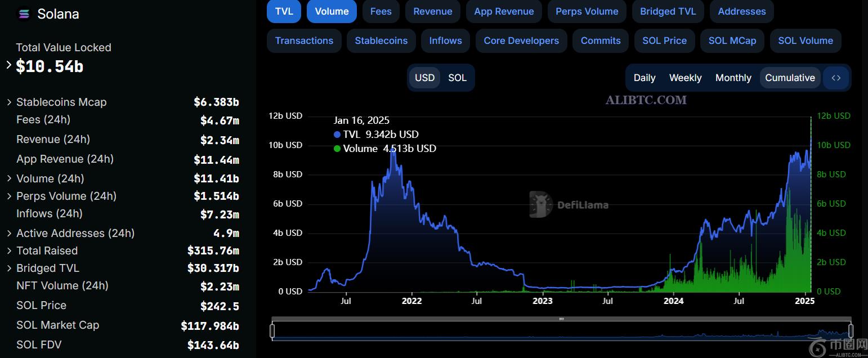The width and height of the screenshot is (868, 358).
Task: Grab the left range slider handle
Action: [272, 330]
